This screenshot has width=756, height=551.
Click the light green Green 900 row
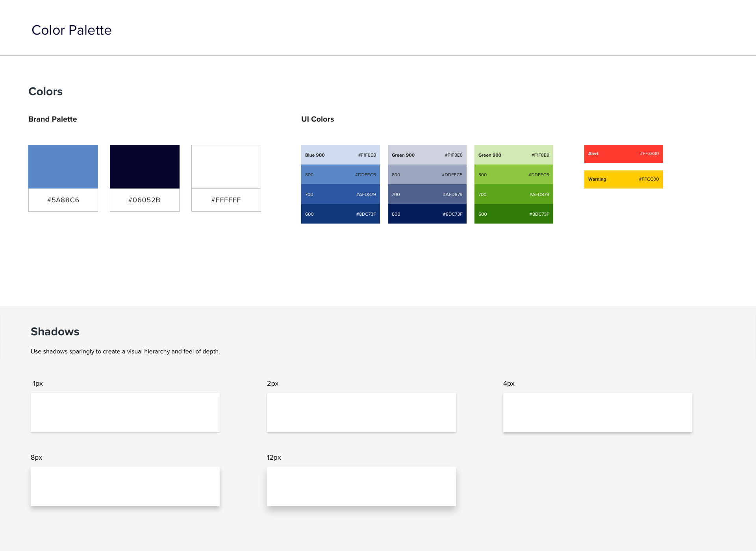513,155
